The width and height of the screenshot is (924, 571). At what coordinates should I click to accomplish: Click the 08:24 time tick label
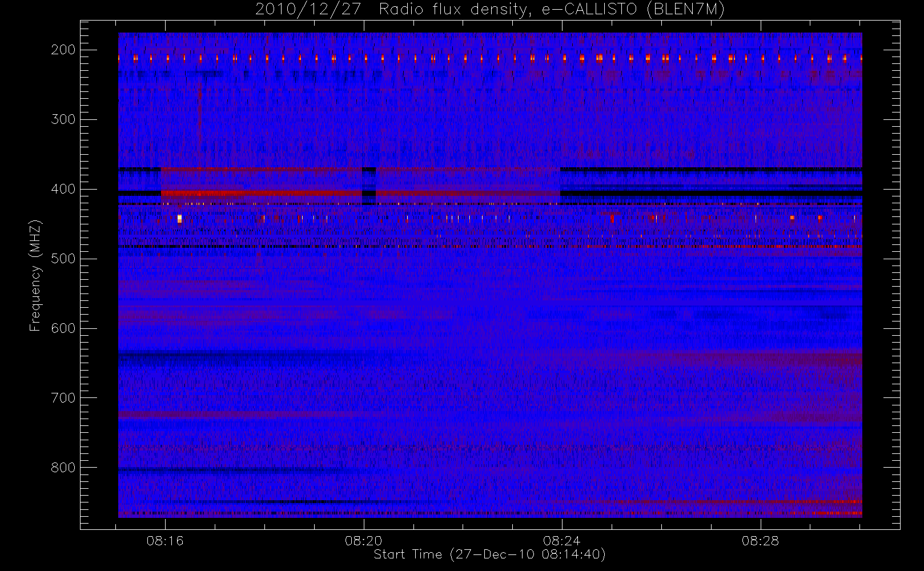[562, 541]
